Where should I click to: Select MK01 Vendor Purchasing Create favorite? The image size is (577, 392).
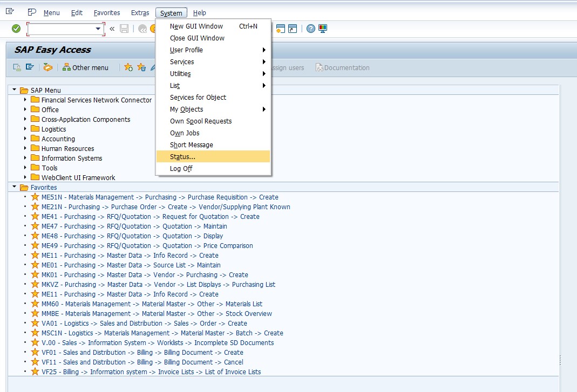click(x=145, y=274)
